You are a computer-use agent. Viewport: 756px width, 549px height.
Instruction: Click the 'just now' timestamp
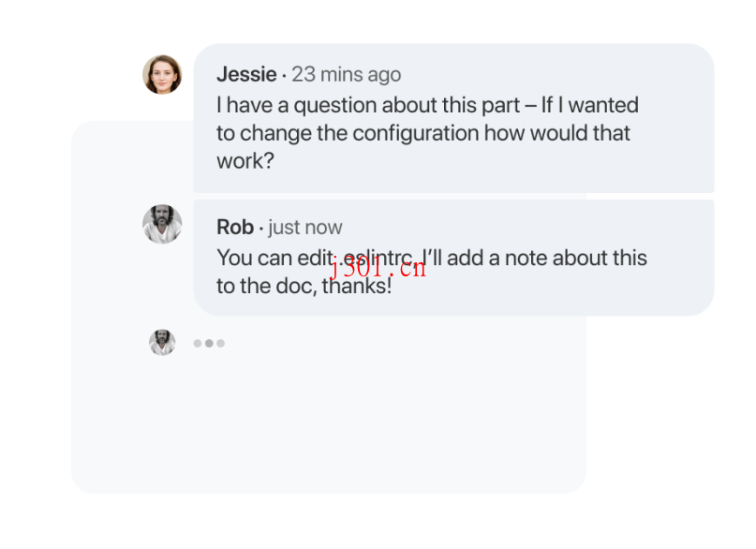coord(304,226)
